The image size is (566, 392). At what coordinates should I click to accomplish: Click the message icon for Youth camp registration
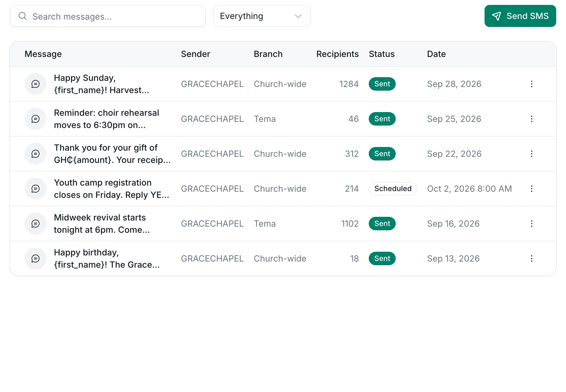point(36,189)
